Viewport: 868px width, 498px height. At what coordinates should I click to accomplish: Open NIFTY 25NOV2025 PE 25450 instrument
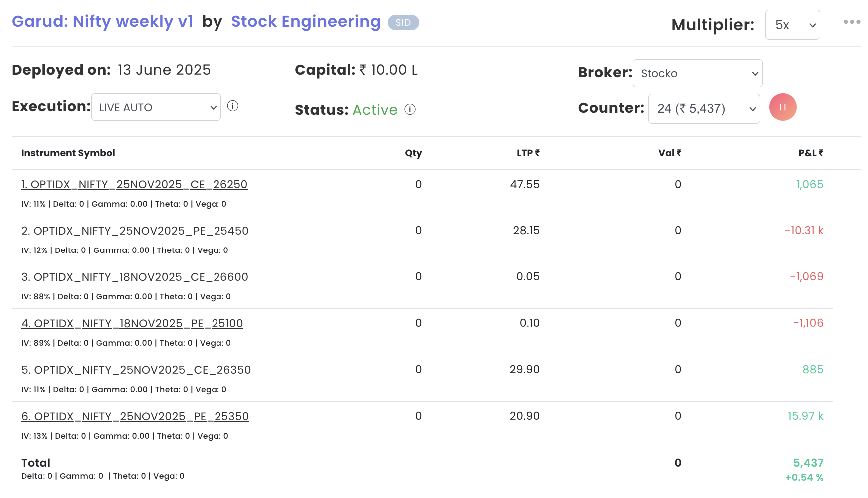[135, 231]
